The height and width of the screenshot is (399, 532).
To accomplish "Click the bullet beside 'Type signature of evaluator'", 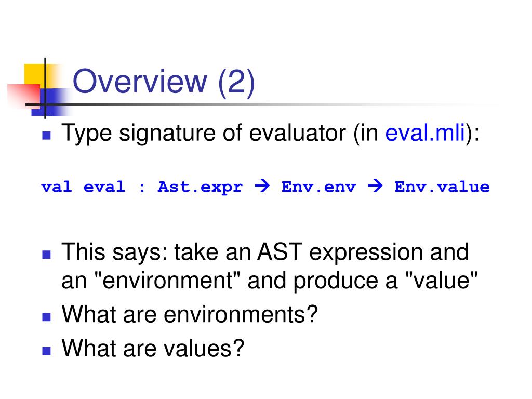I will click(46, 136).
